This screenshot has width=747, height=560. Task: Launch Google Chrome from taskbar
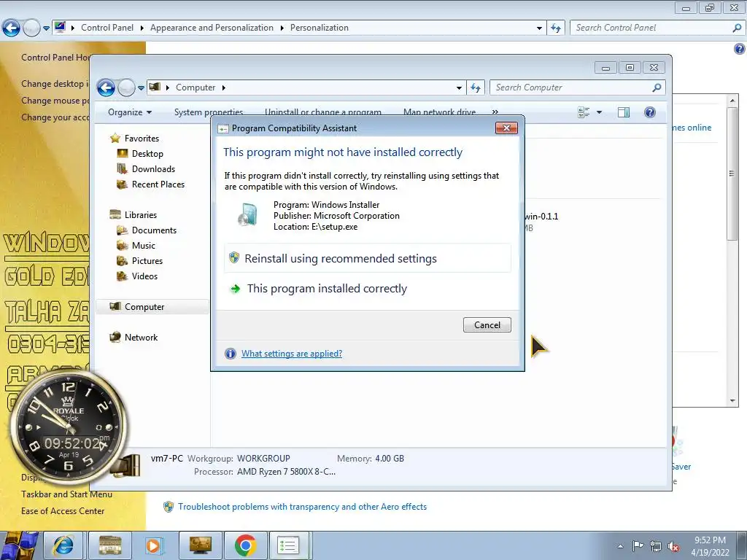tap(245, 545)
